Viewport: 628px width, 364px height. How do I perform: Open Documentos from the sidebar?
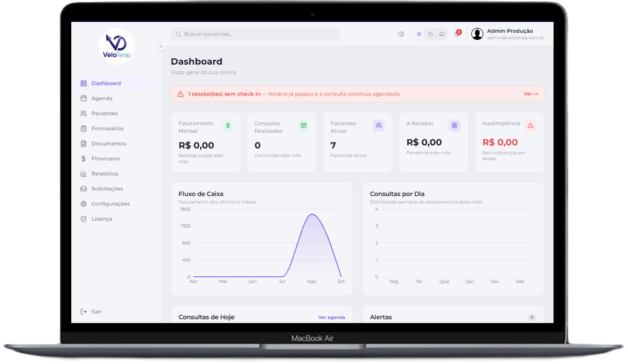[x=117, y=144]
